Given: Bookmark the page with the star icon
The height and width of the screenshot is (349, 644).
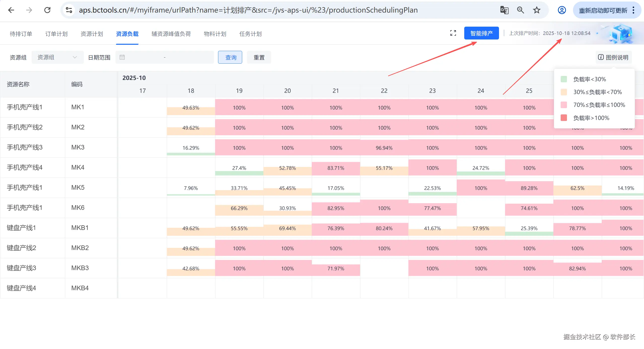Looking at the screenshot, I should (x=536, y=10).
